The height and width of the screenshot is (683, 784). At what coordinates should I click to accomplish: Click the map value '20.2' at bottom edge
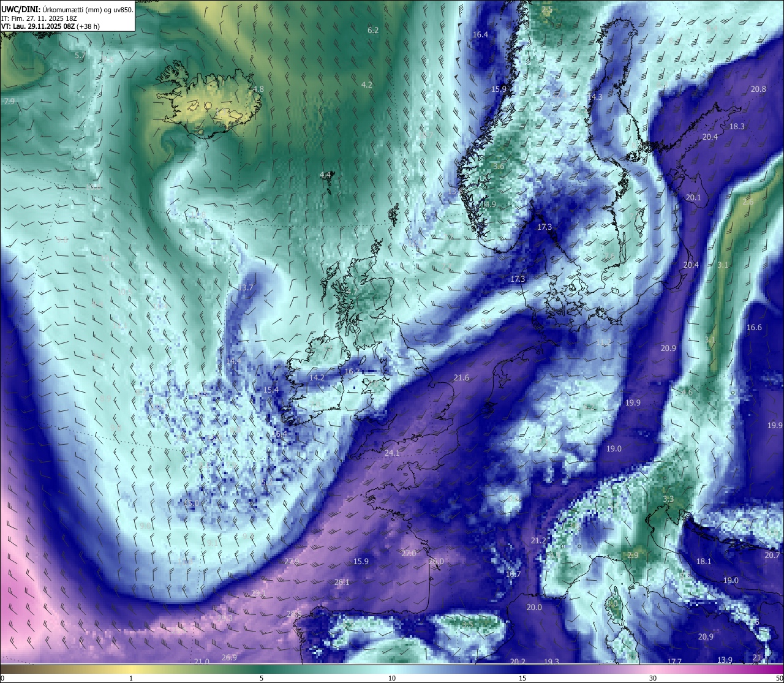(x=518, y=661)
